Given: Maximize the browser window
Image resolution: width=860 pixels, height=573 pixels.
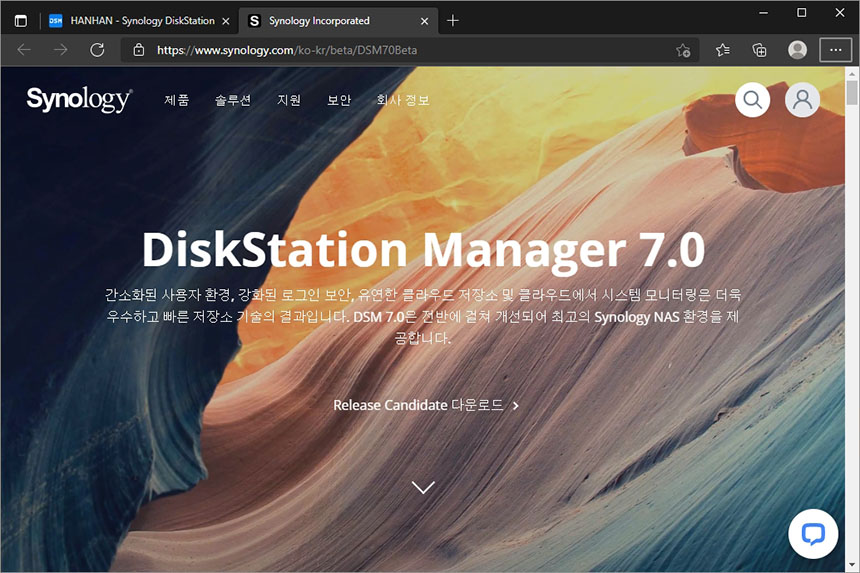Looking at the screenshot, I should pyautogui.click(x=801, y=13).
